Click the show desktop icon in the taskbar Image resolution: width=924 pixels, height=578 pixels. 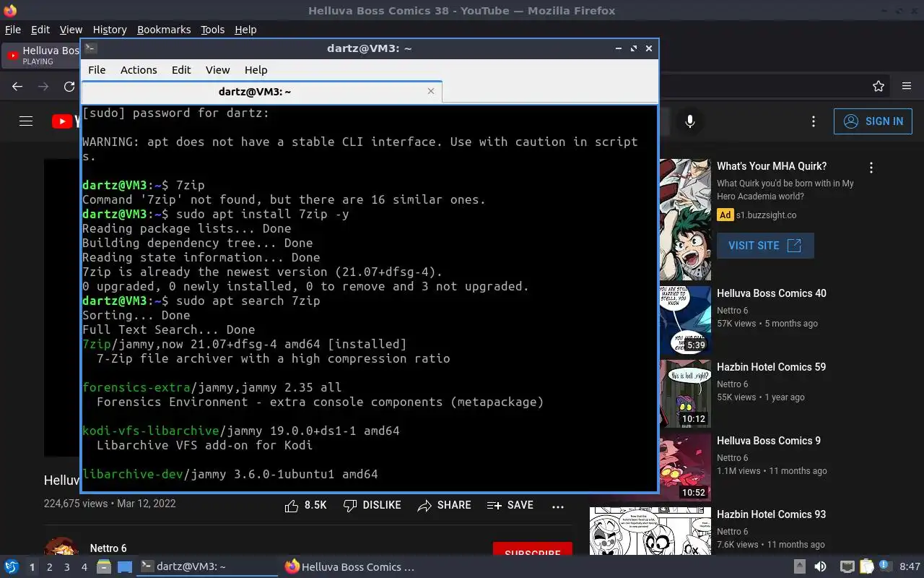124,567
